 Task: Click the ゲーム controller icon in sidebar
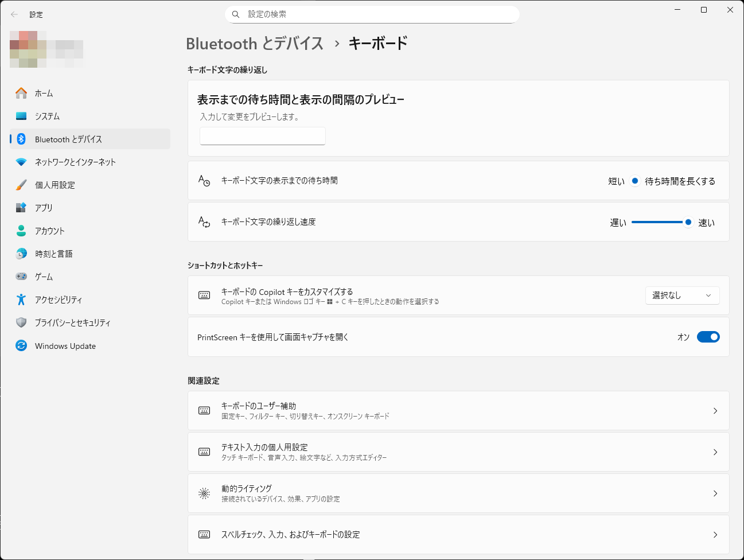click(x=21, y=277)
